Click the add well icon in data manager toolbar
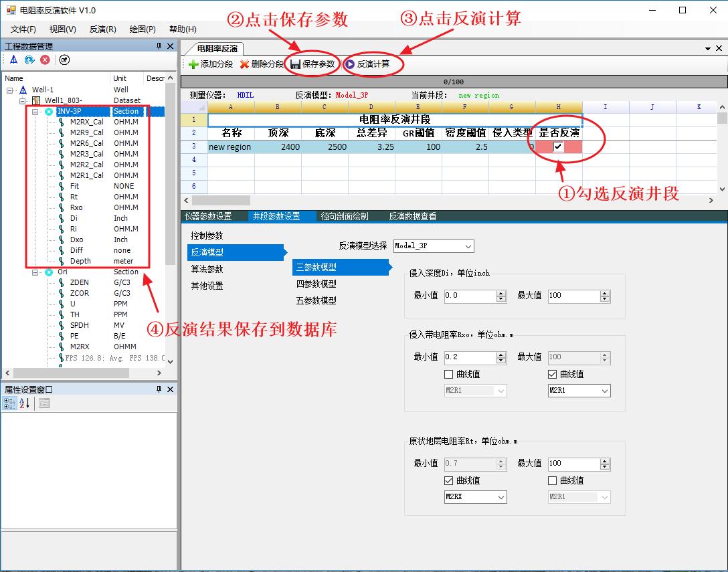The image size is (728, 572). point(13,60)
